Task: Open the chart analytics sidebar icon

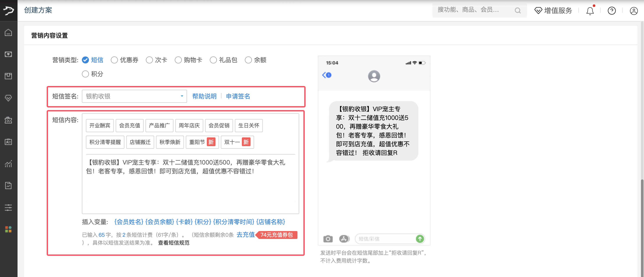Action: pos(9,164)
